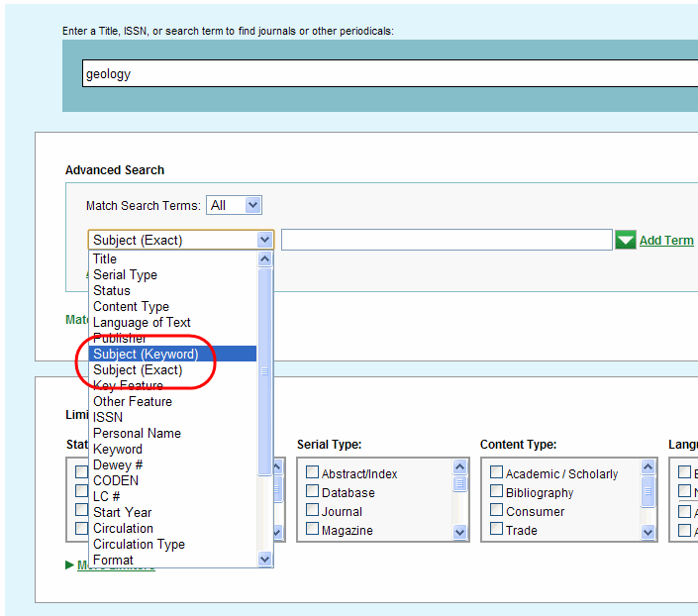Select Subject (Keyword) from the list
This screenshot has height=616, width=698.
[146, 354]
